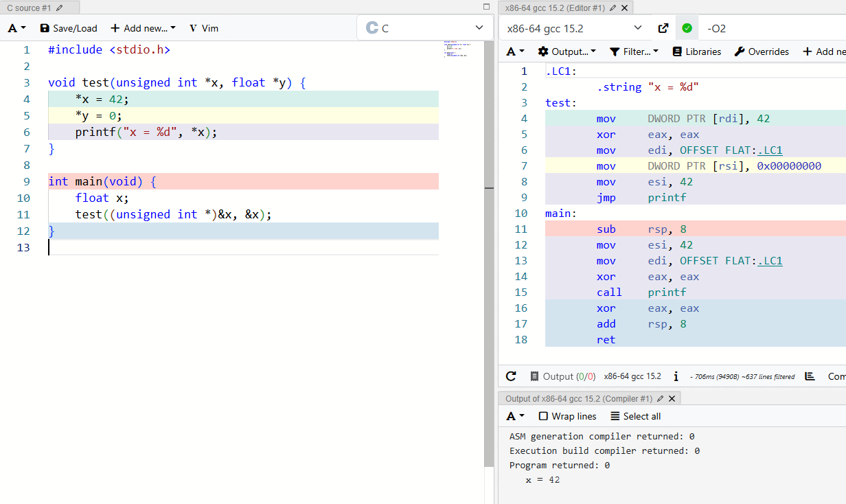Screen dimensions: 846x504
Task: Switch to the C source #1 tab
Action: (29, 8)
